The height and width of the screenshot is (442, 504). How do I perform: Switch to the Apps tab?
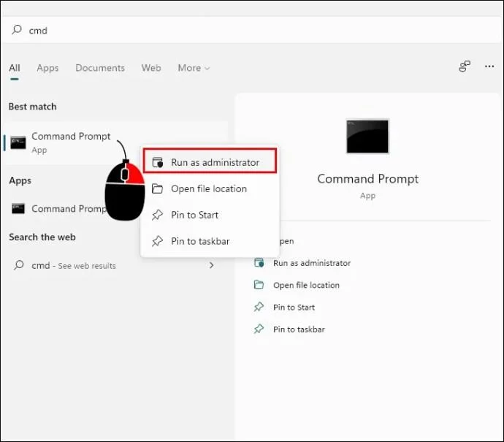coord(47,68)
